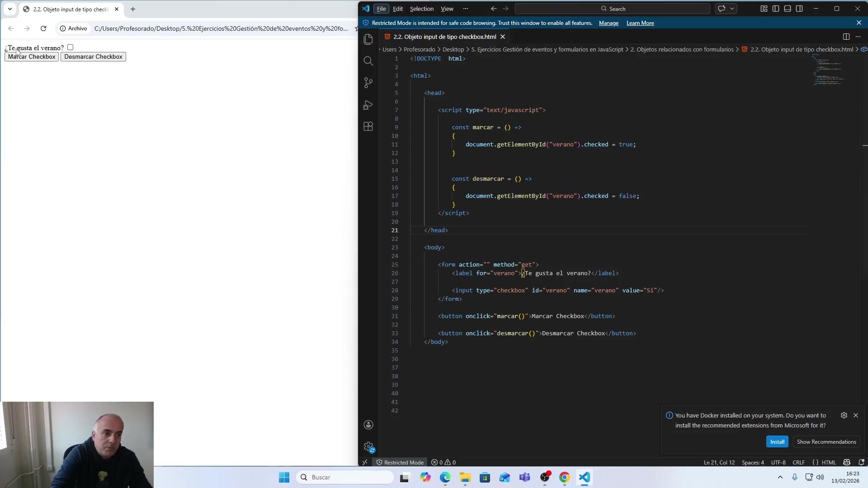Open the File menu
This screenshot has width=868, height=488.
(x=382, y=9)
